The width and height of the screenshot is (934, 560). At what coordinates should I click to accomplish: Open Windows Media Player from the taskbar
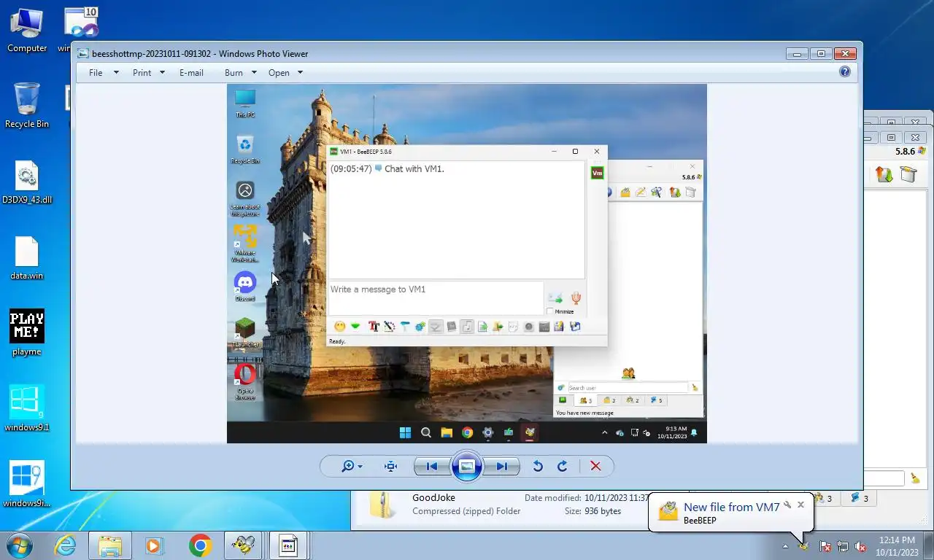[154, 545]
